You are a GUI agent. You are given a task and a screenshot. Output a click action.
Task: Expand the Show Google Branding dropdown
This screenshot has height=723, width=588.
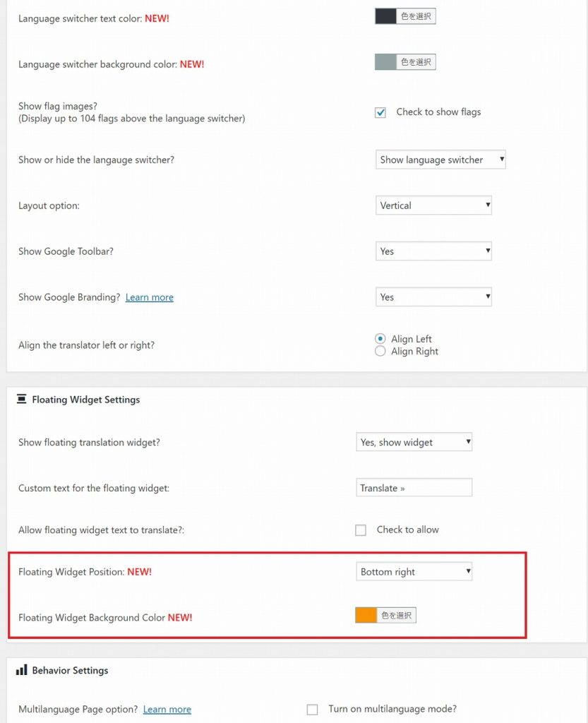coord(433,297)
